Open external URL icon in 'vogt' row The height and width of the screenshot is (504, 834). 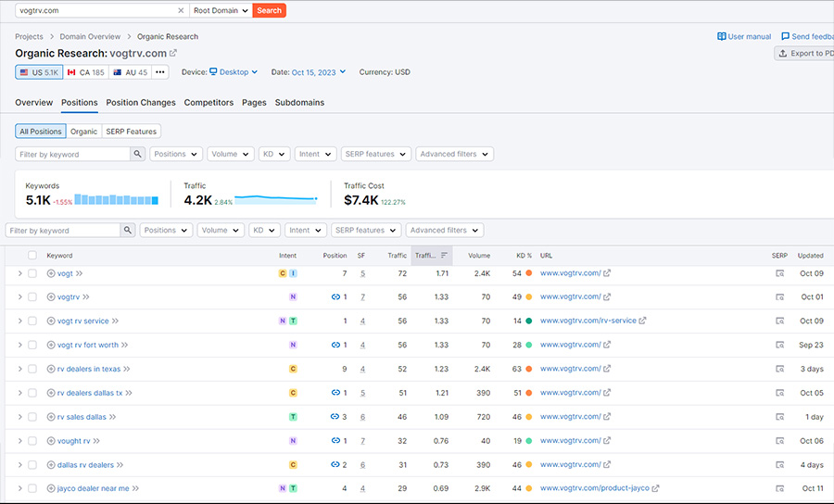tap(607, 273)
